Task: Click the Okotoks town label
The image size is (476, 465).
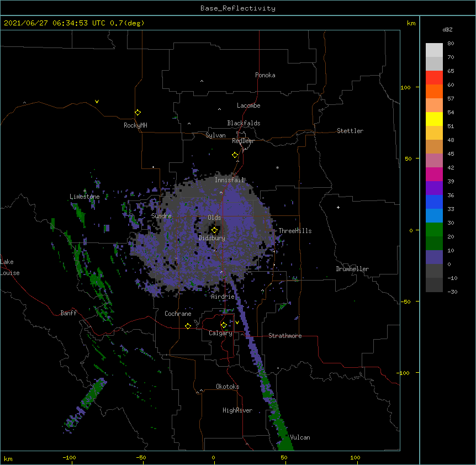Action: tap(228, 387)
